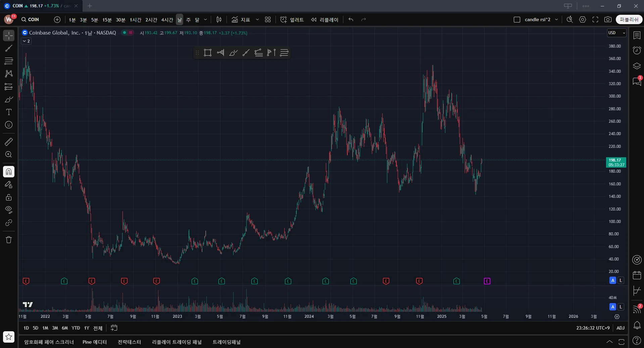Open the Fibonacci retracement tool
Screen dimensions: 644x348
pyautogui.click(x=9, y=61)
